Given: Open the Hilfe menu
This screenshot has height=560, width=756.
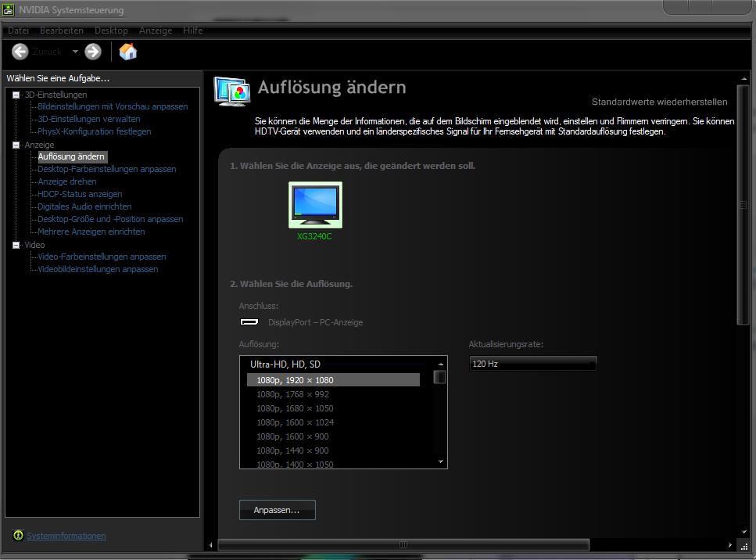Looking at the screenshot, I should 193,31.
